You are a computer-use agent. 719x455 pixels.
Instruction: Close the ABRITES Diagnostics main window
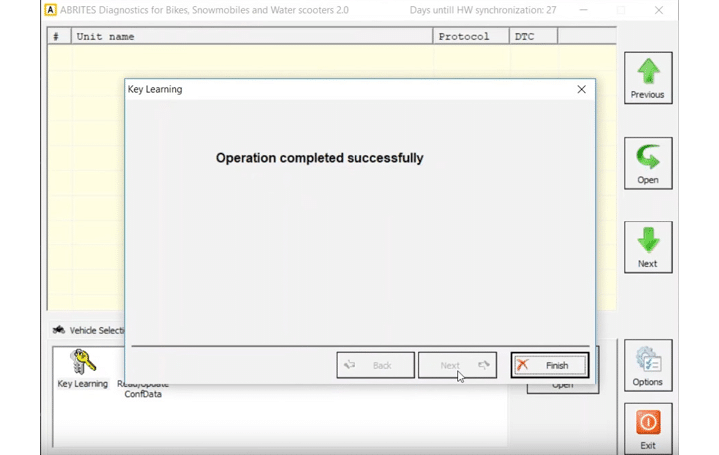[658, 10]
